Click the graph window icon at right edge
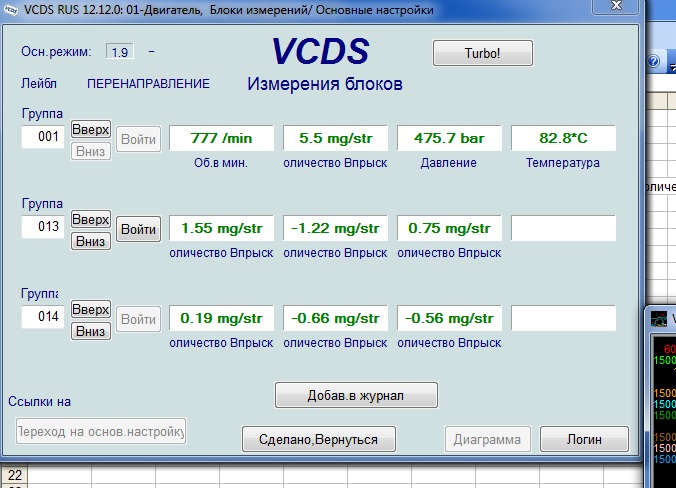The image size is (676, 488). (x=659, y=319)
